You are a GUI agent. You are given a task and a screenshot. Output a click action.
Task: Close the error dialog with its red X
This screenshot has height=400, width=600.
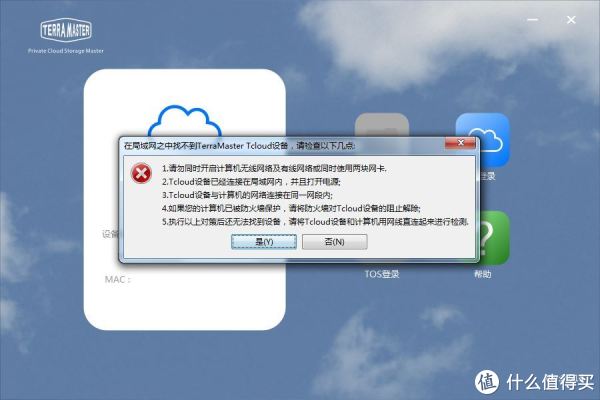coord(460,143)
